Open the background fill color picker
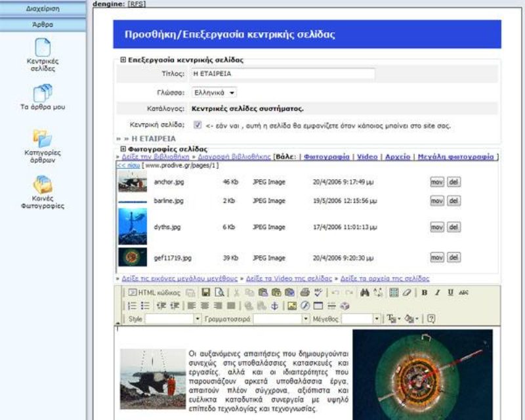Image resolution: width=525 pixels, height=420 pixels. pos(411,318)
